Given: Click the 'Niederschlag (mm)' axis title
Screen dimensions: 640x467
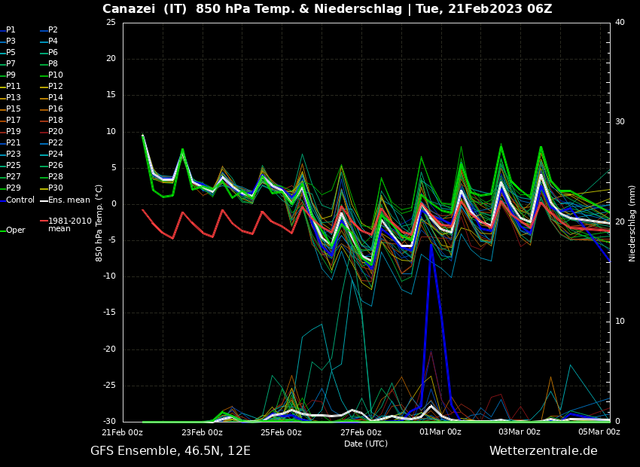Looking at the screenshot, I should tap(632, 222).
